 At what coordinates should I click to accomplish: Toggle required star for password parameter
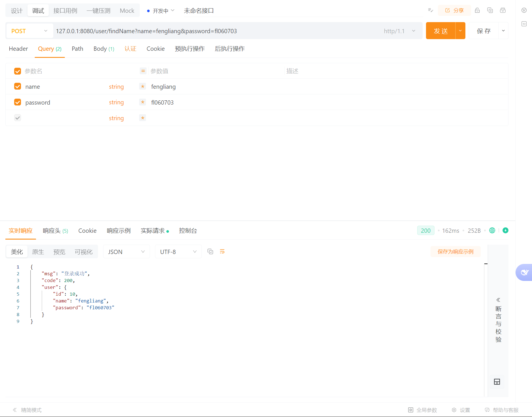tap(143, 102)
